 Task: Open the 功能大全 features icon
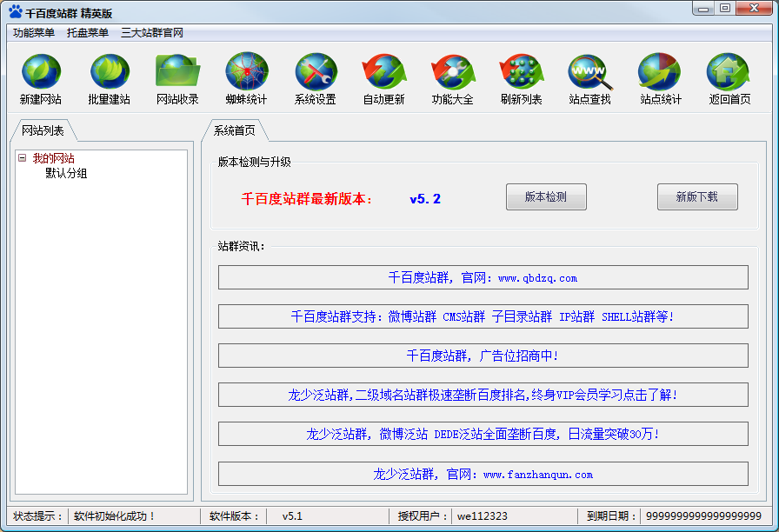coord(452,71)
